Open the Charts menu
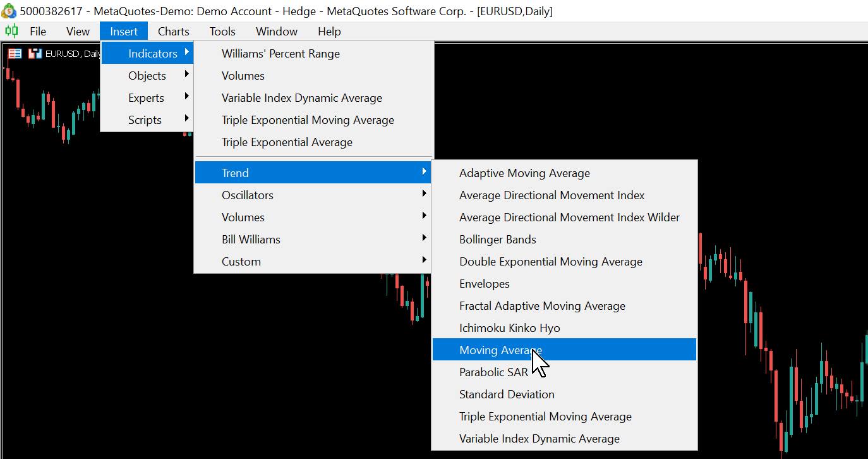This screenshot has height=459, width=868. click(x=173, y=31)
